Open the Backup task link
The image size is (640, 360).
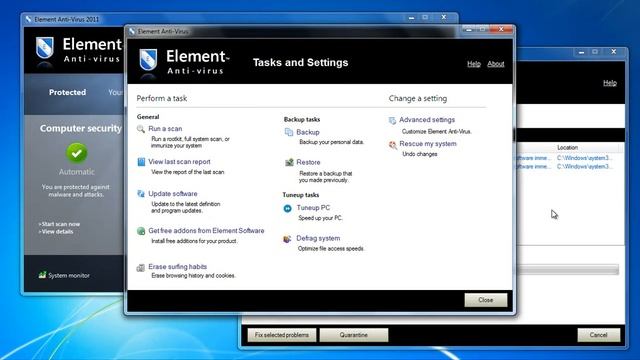[x=308, y=132]
